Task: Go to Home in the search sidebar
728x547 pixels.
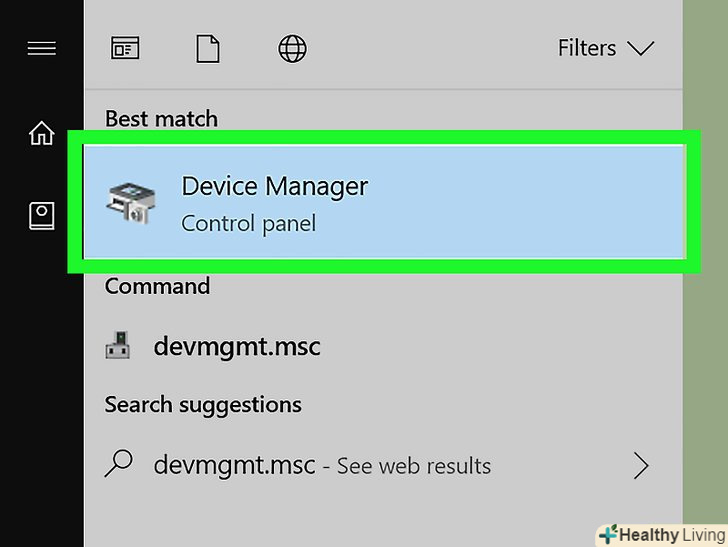Action: point(41,133)
